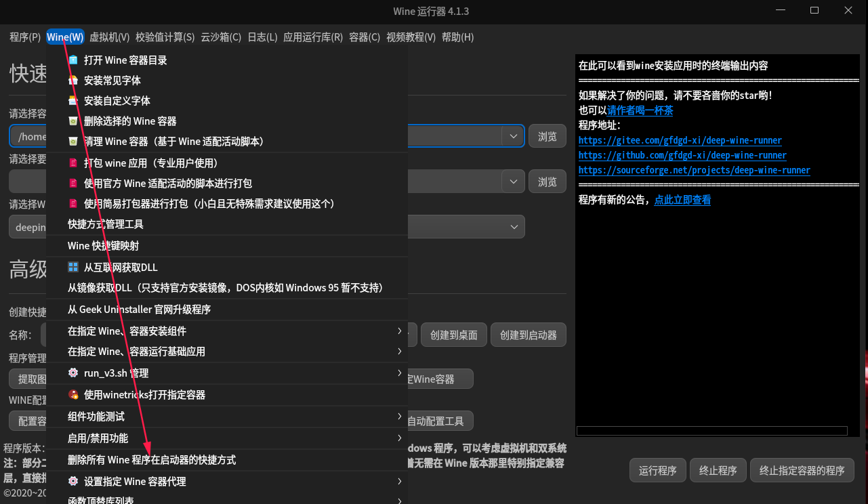Expand the 在指定 Wine、容器安装组件 submenu arrow
The image size is (868, 504).
click(x=400, y=331)
